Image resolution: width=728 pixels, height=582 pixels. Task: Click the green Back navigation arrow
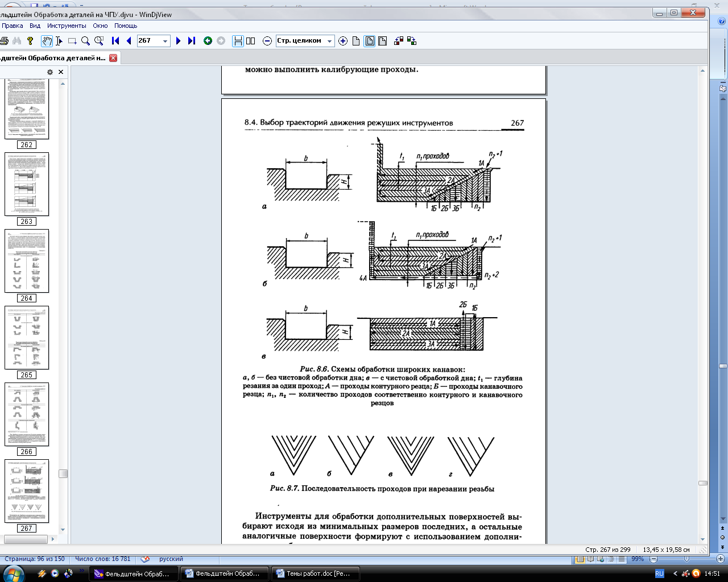tap(208, 41)
